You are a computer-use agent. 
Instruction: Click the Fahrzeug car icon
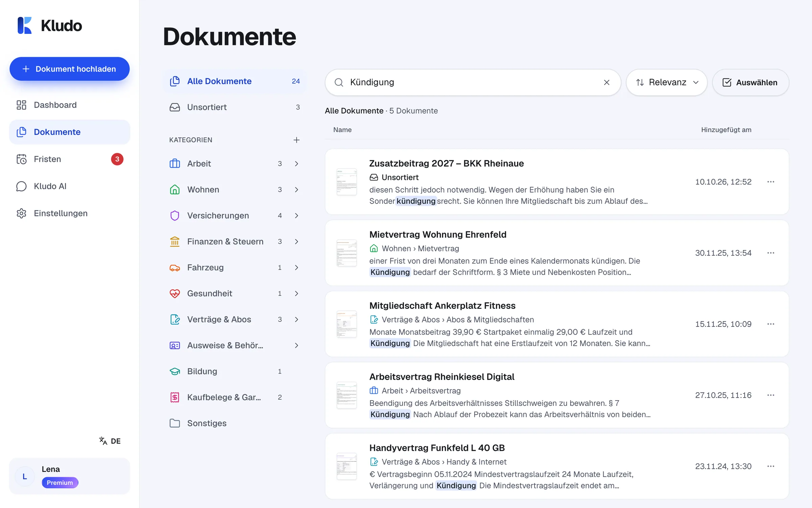(175, 268)
